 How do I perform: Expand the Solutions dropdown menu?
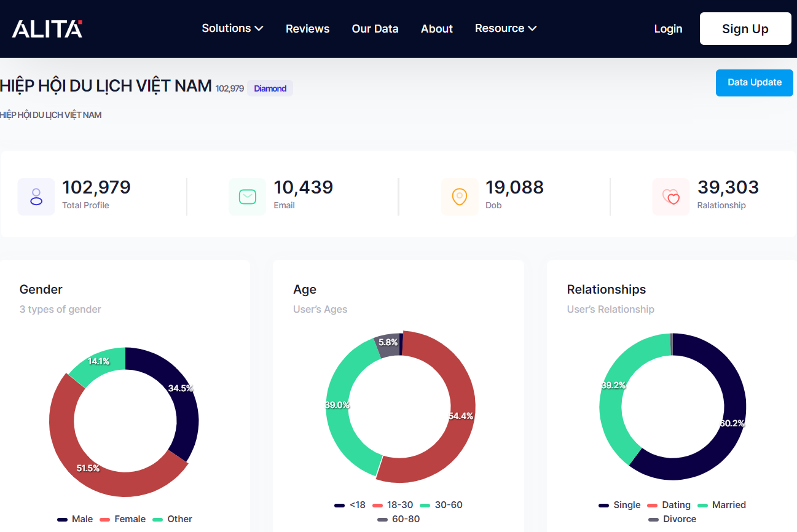232,28
